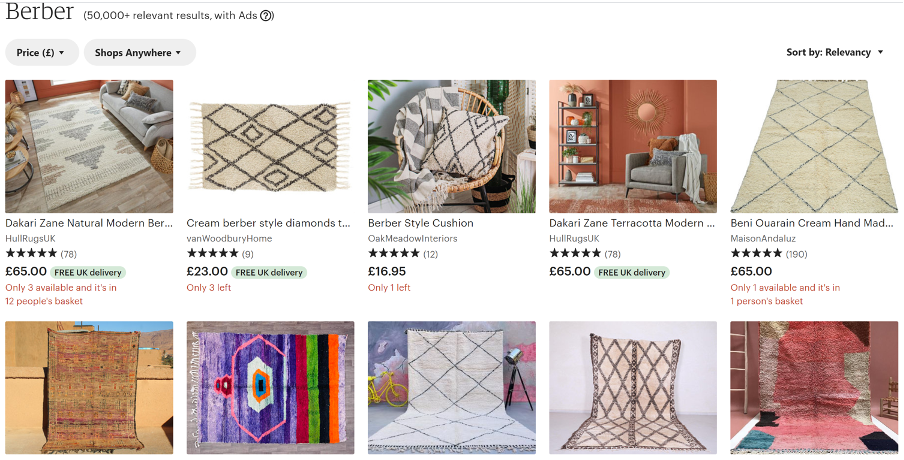
Task: View the pink and red patchwork rug
Action: click(814, 387)
